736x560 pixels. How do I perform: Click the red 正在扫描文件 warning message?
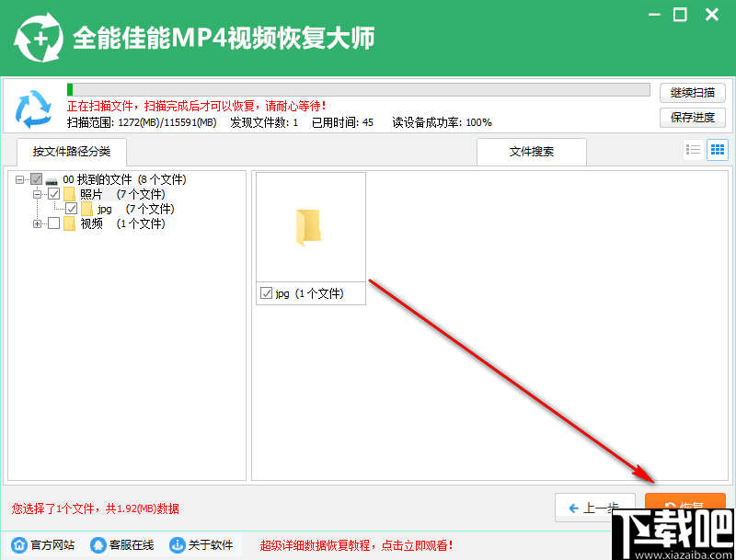point(196,106)
